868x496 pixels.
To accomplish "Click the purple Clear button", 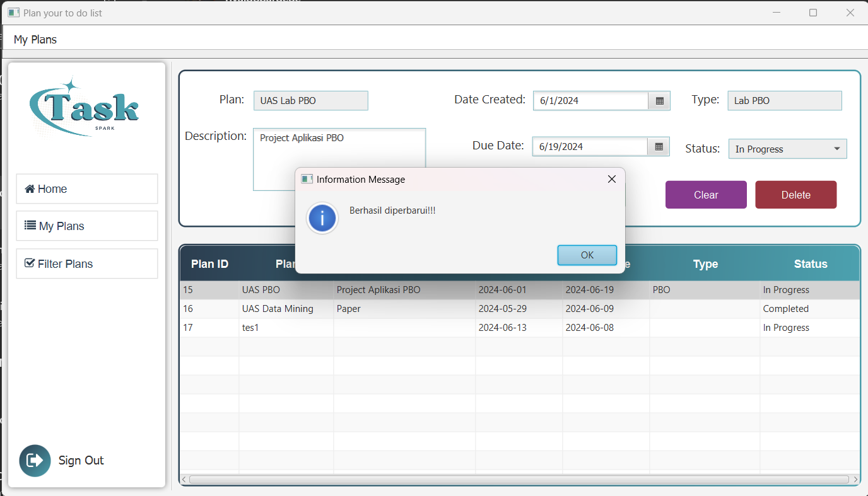I will pos(706,195).
